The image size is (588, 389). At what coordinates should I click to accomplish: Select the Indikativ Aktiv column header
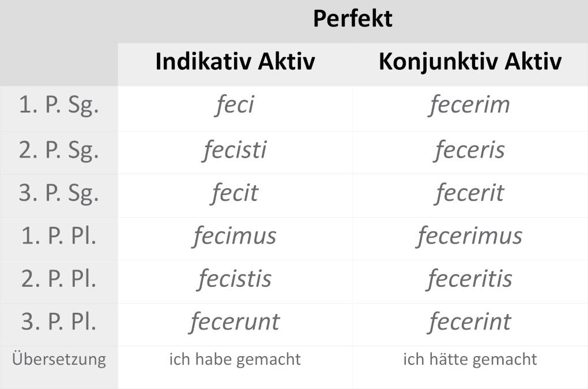point(235,62)
